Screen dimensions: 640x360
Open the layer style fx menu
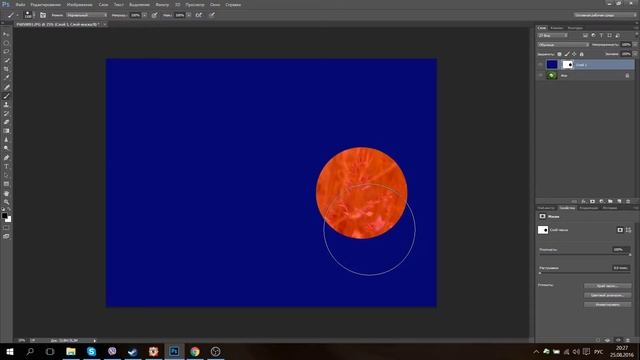pyautogui.click(x=584, y=201)
